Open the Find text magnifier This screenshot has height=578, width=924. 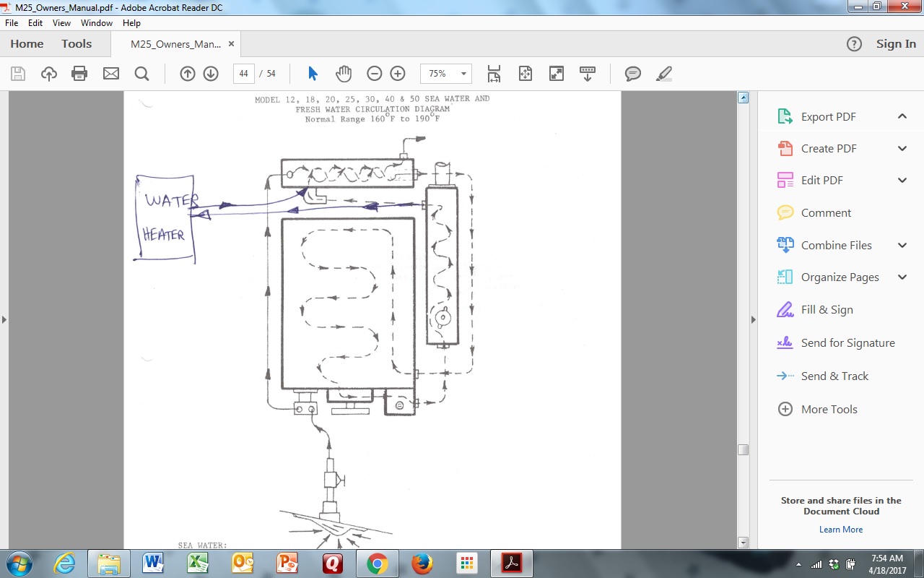141,73
